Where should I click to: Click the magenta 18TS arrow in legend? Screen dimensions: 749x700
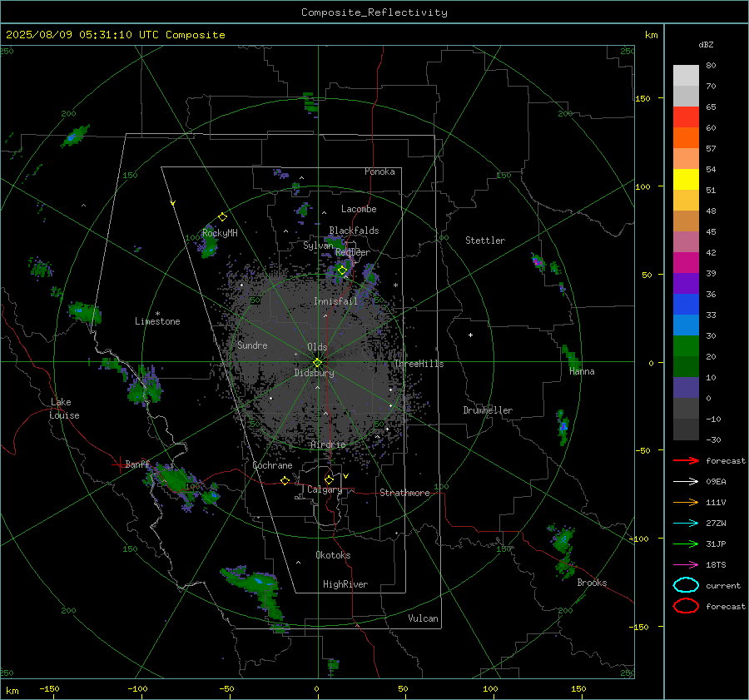coord(686,565)
